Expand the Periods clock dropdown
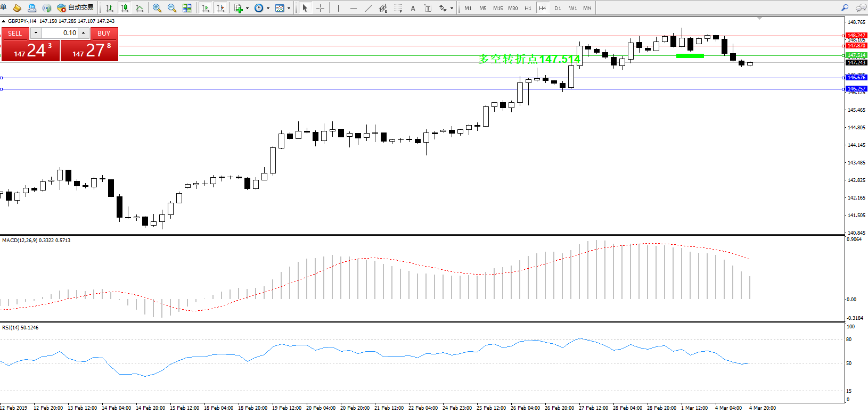 click(x=268, y=8)
